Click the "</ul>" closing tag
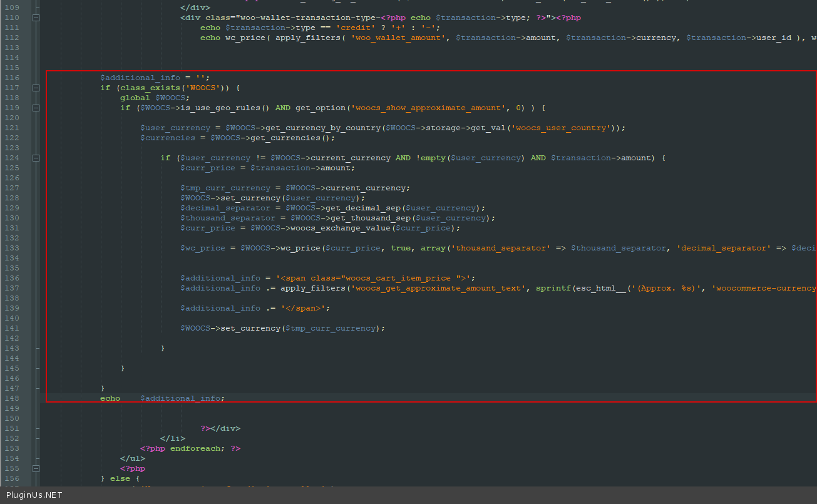The width and height of the screenshot is (817, 504). (x=133, y=458)
